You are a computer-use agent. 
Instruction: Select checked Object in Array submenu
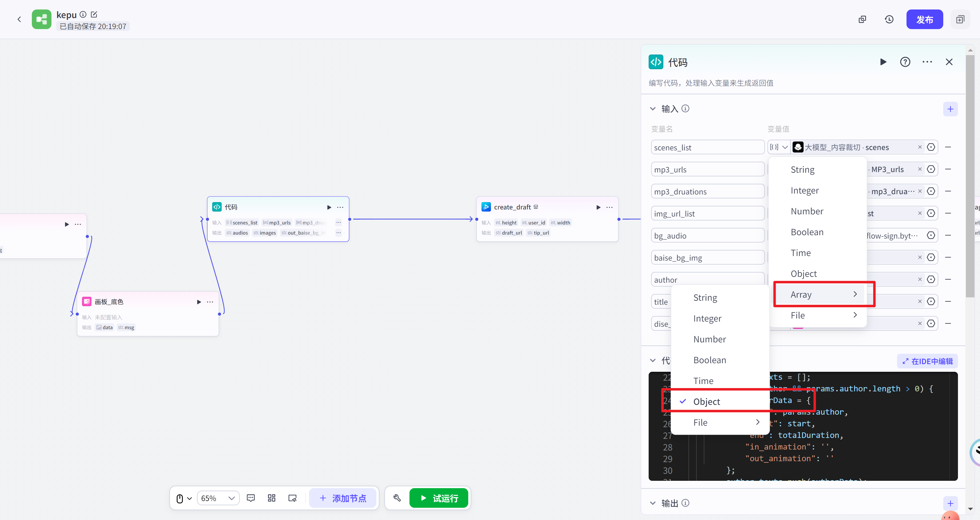point(720,402)
